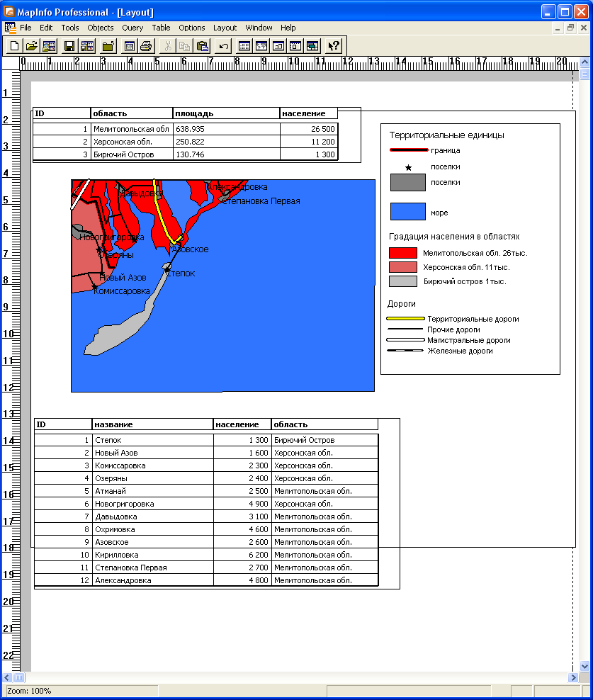Select the gray поселки rectangle legend swatch
The image size is (593, 700).
pyautogui.click(x=407, y=183)
